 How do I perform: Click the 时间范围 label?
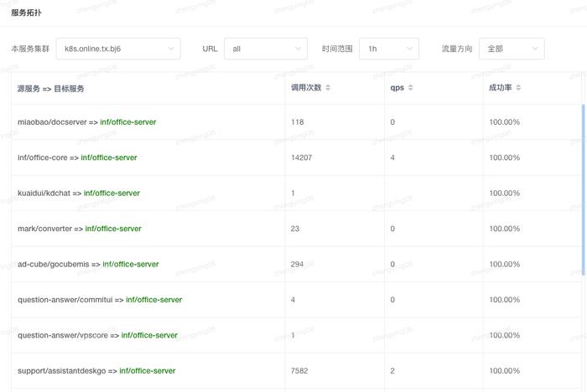[x=337, y=49]
